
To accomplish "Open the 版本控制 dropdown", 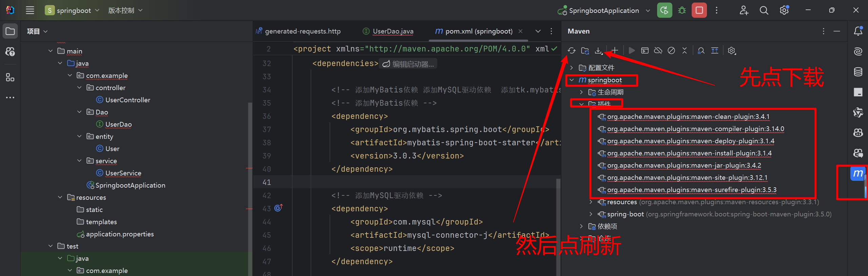I will 125,10.
